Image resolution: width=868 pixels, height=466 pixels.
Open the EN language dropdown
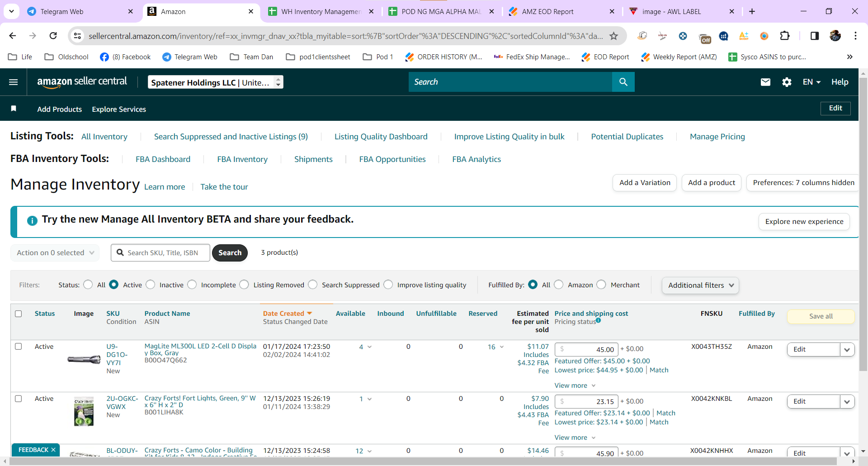[811, 82]
